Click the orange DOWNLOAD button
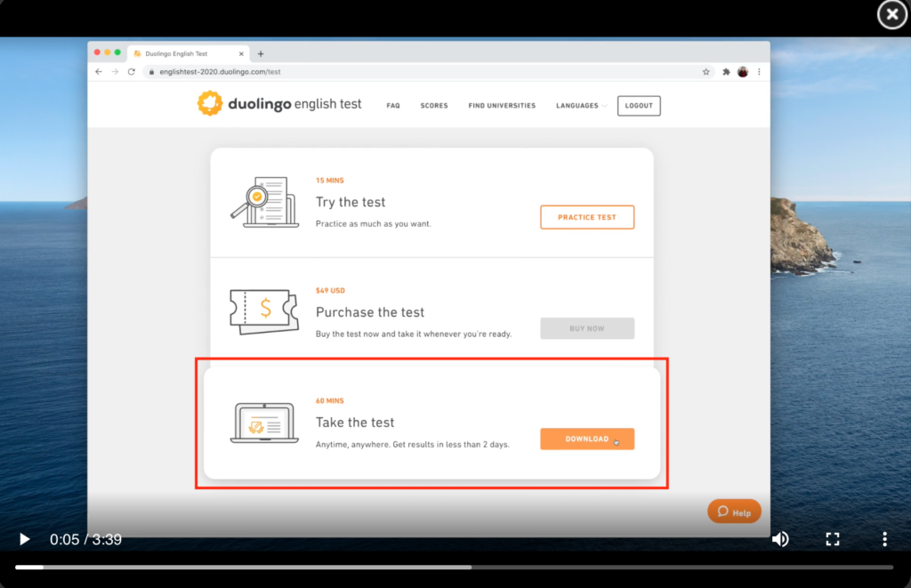911x588 pixels. [x=587, y=439]
